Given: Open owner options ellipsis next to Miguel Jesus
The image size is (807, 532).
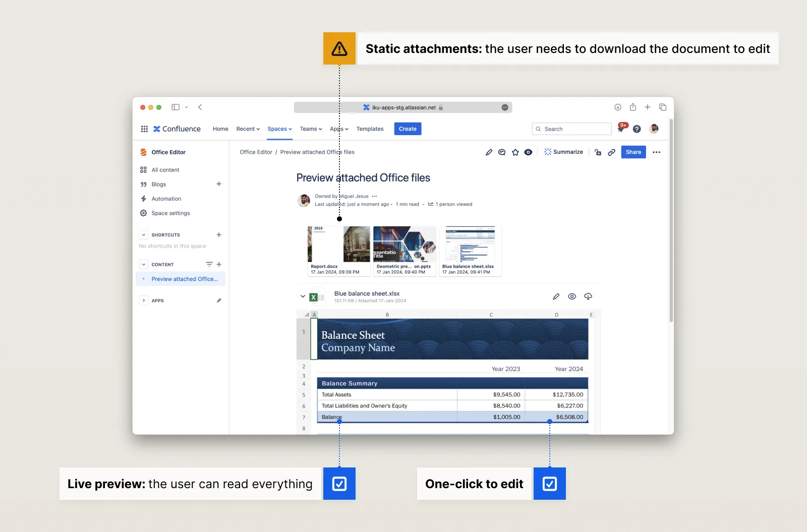Looking at the screenshot, I should pos(374,196).
